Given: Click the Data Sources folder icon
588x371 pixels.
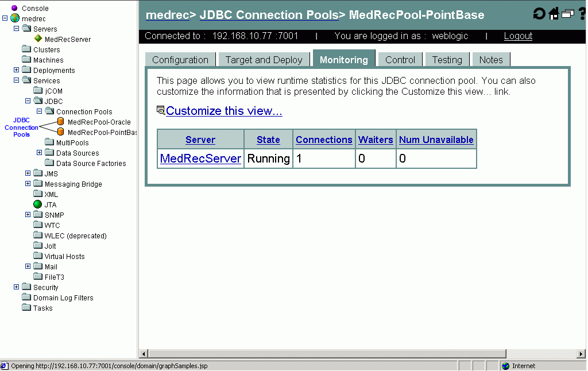Looking at the screenshot, I should pyautogui.click(x=49, y=152).
